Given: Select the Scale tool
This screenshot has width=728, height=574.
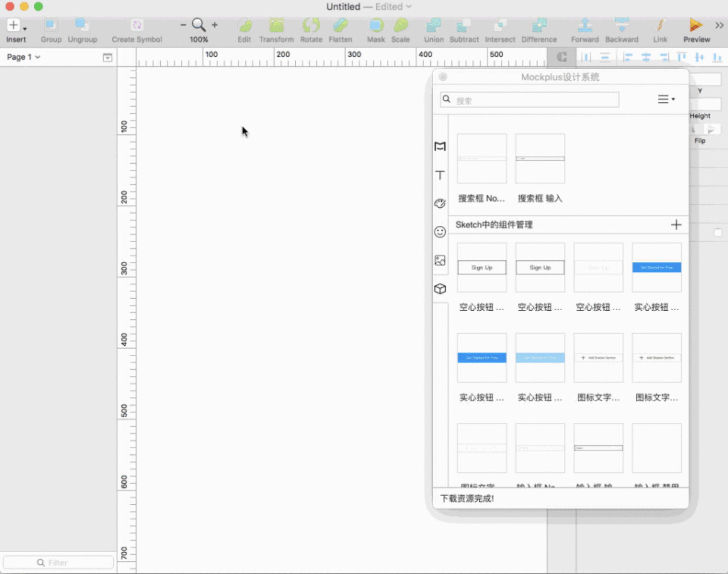Looking at the screenshot, I should point(401,25).
